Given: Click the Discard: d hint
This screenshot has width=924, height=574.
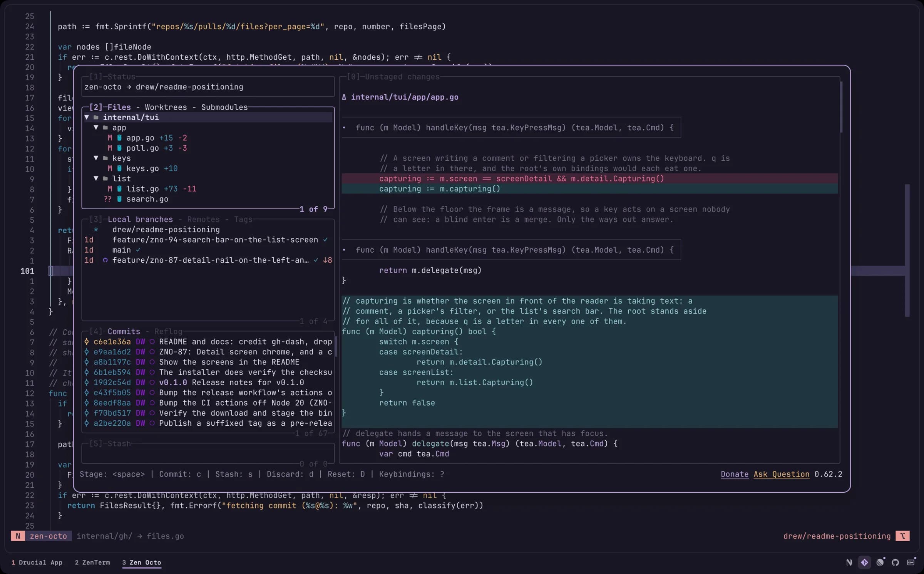Looking at the screenshot, I should [290, 474].
